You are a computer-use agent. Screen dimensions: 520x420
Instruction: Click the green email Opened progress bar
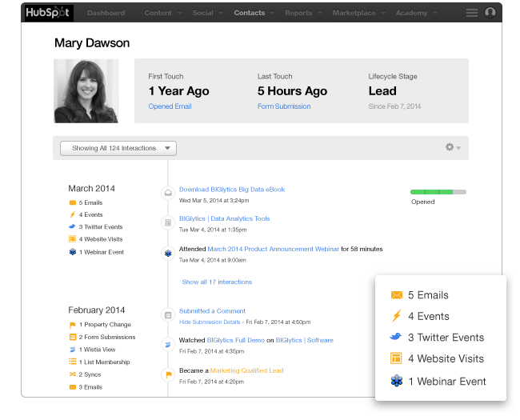point(438,192)
